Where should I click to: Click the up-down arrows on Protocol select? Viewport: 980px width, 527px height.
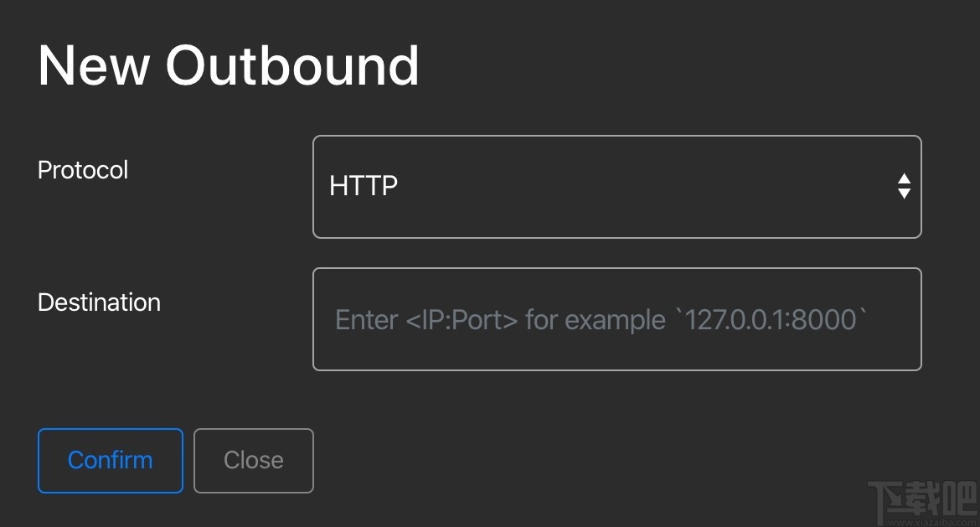pyautogui.click(x=904, y=186)
